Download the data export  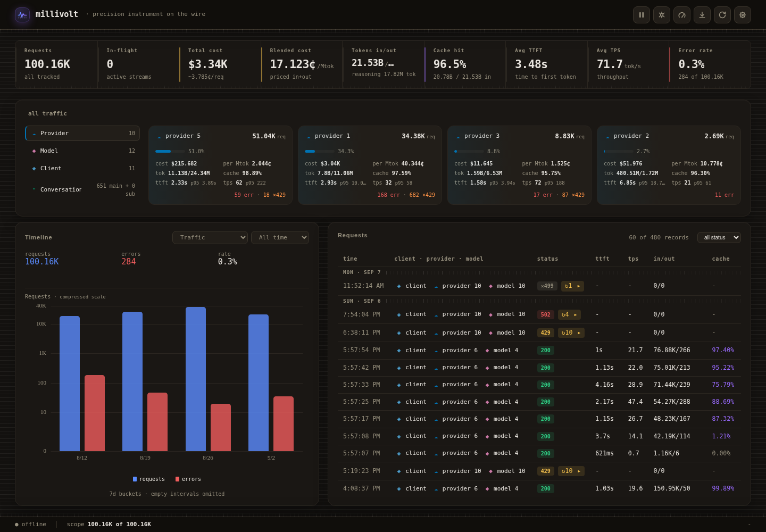[x=702, y=15]
